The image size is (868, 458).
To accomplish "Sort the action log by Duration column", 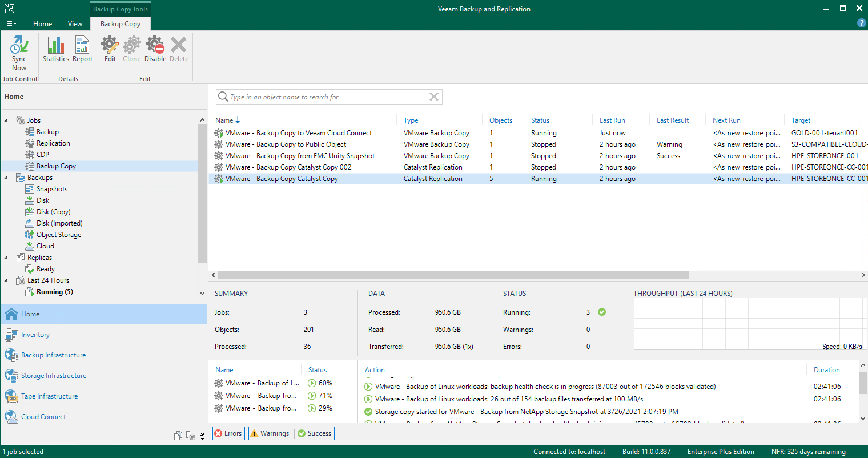I will [826, 370].
